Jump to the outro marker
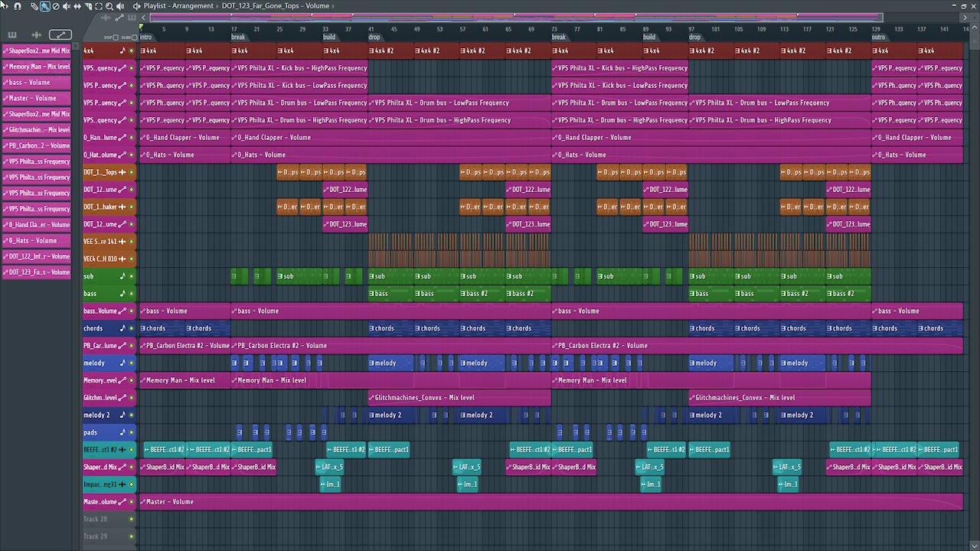 878,37
